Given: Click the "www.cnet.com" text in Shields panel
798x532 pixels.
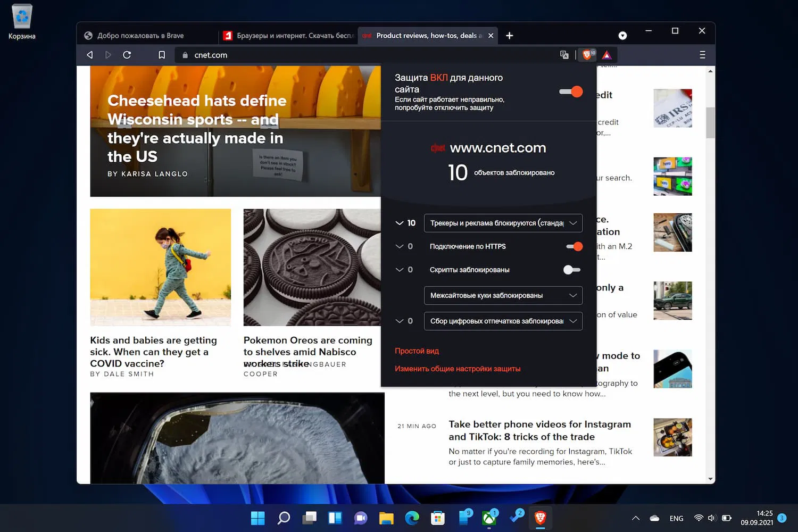Looking at the screenshot, I should (x=498, y=148).
